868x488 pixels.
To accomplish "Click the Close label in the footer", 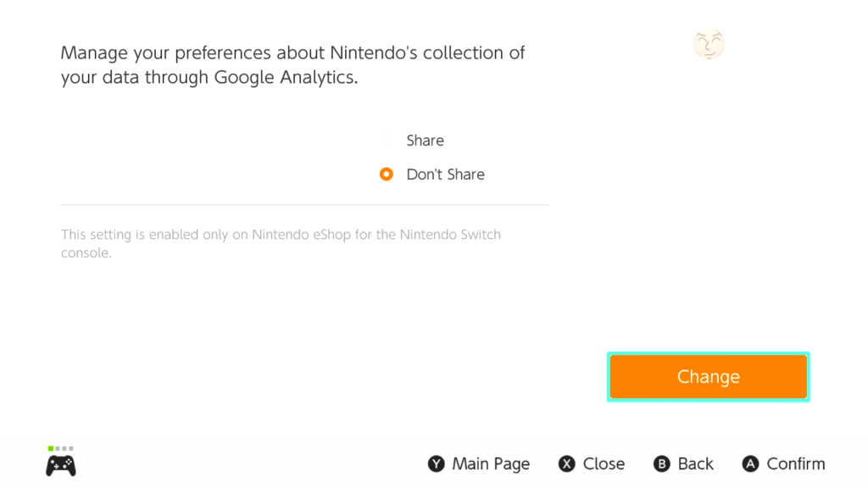I will tap(604, 464).
